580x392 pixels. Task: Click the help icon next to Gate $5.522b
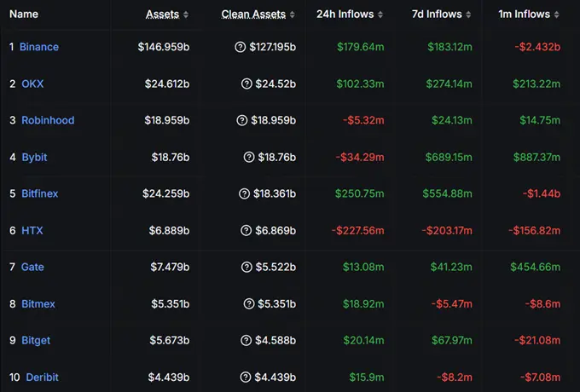[x=246, y=267]
